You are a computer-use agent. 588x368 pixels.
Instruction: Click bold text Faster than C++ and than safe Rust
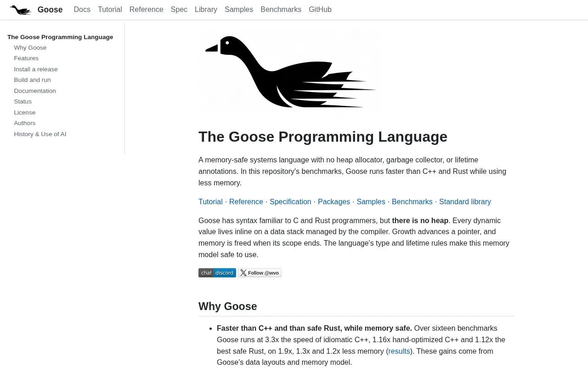(314, 328)
